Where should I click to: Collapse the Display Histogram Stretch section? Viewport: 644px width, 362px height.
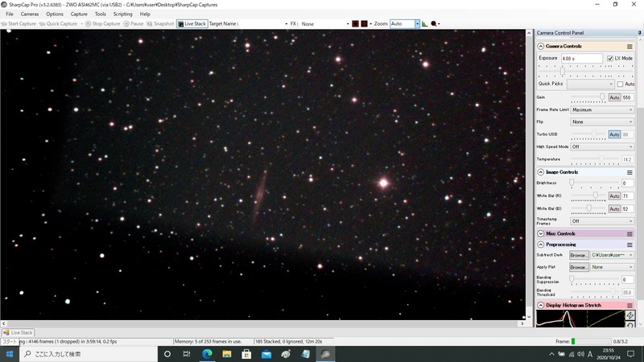541,306
